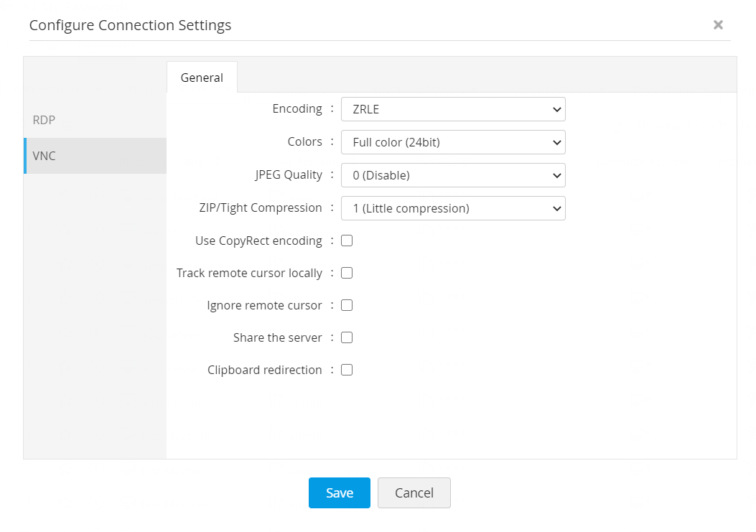Click the Encoding field label

click(x=297, y=109)
